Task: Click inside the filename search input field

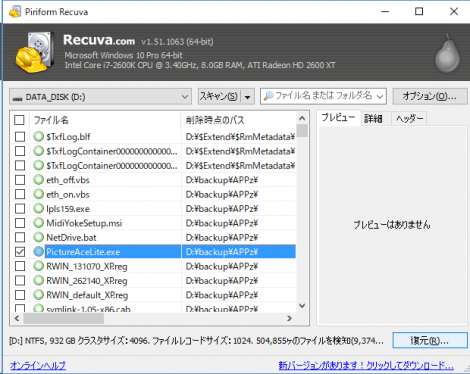Action: pyautogui.click(x=323, y=96)
